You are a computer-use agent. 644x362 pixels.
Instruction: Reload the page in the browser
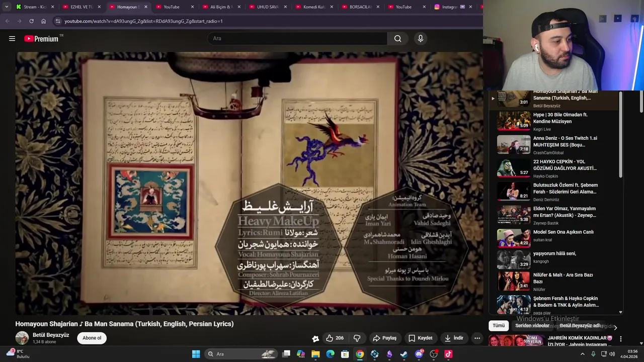pos(31,21)
